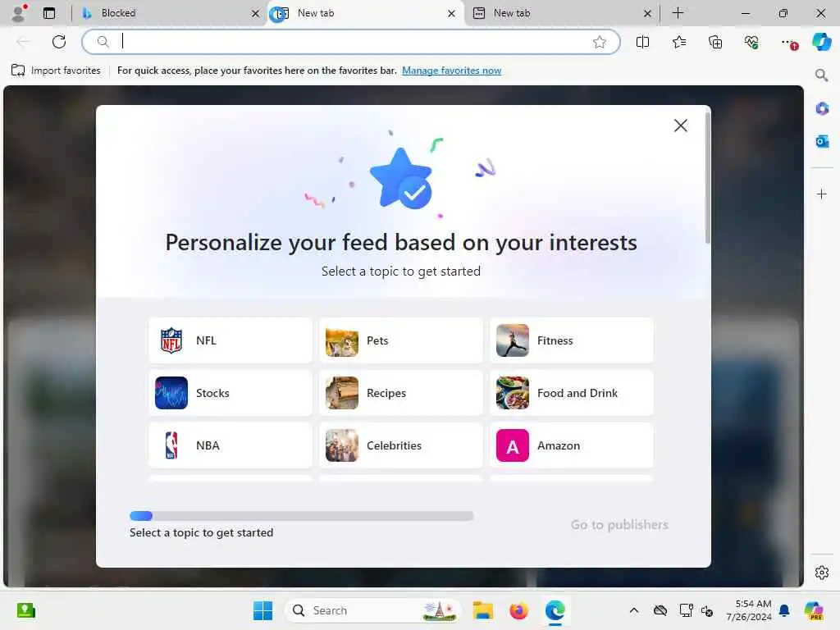Open split screen view
This screenshot has width=840, height=630.
642,42
